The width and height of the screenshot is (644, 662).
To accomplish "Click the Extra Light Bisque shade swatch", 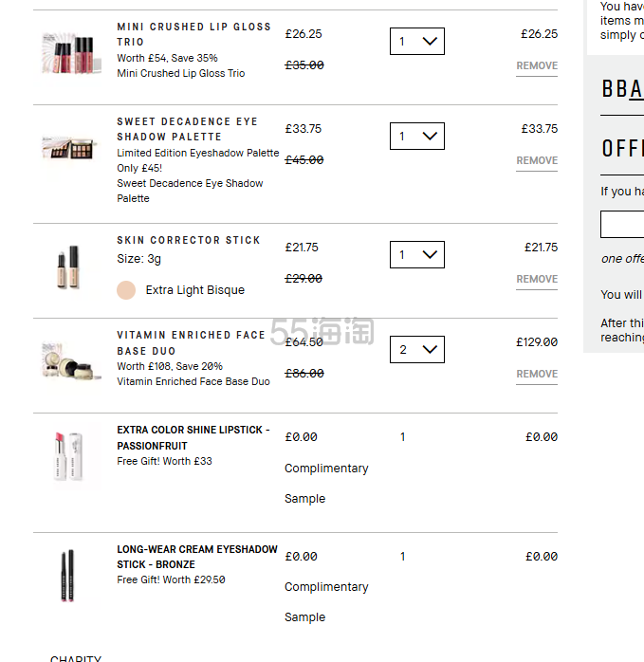I will point(126,290).
